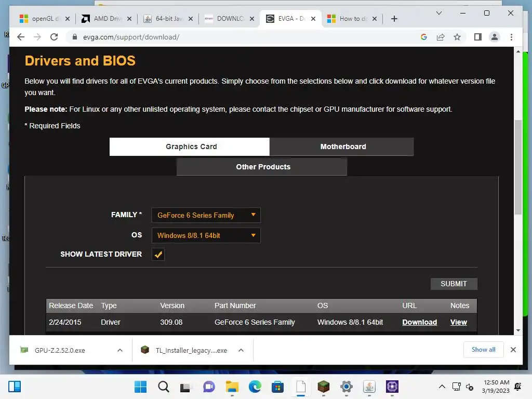Open the Chrome profile avatar
The image size is (532, 399).
click(x=495, y=37)
